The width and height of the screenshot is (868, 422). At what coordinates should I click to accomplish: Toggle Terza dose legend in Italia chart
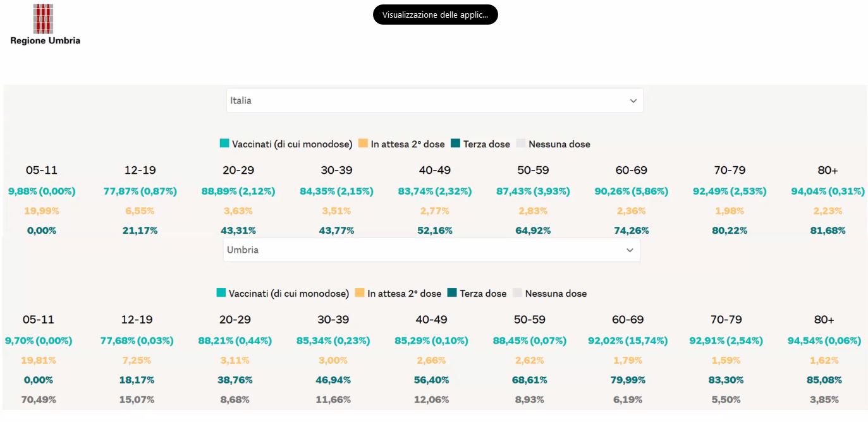(455, 143)
